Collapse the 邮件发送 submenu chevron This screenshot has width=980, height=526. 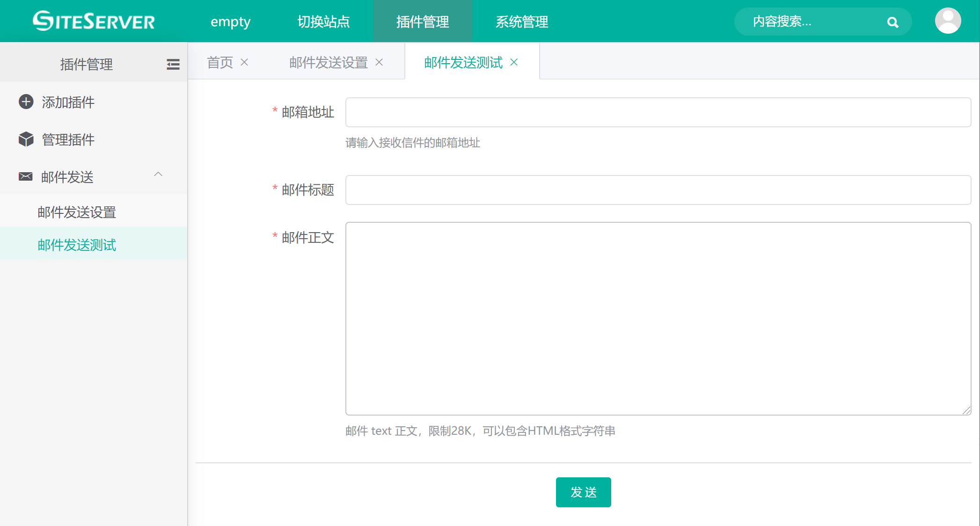click(x=158, y=175)
